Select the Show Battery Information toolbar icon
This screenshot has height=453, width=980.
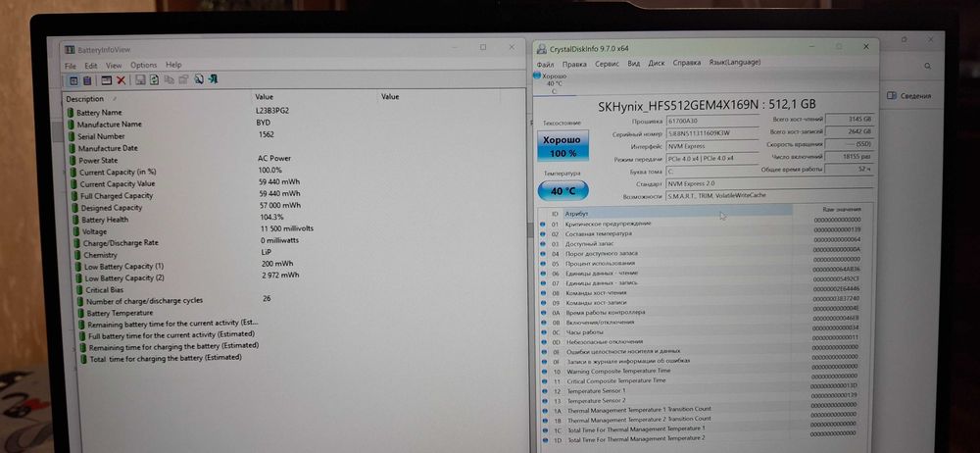point(73,80)
